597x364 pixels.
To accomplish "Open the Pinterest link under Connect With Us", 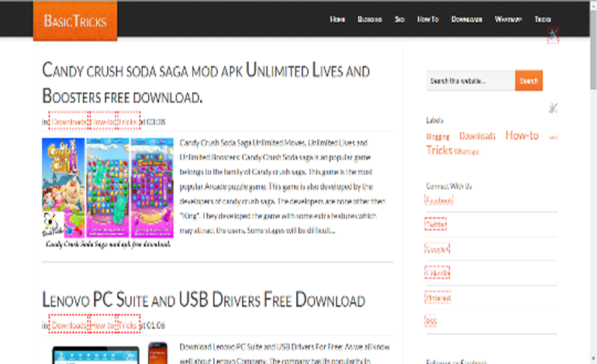I will 438,297.
